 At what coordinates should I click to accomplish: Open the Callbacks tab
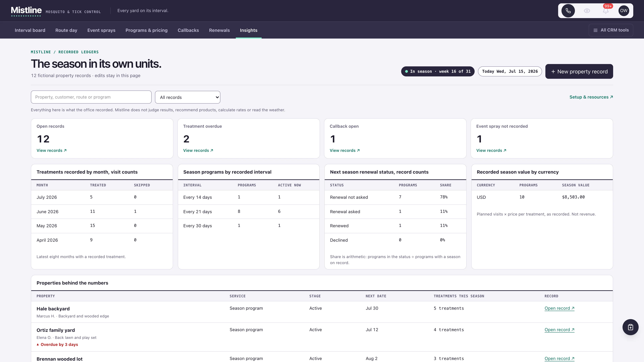pos(188,30)
